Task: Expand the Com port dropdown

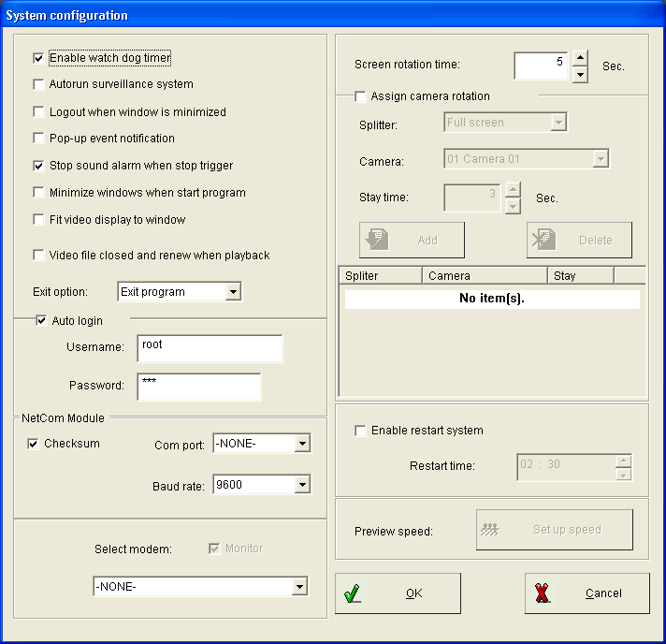Action: [301, 444]
